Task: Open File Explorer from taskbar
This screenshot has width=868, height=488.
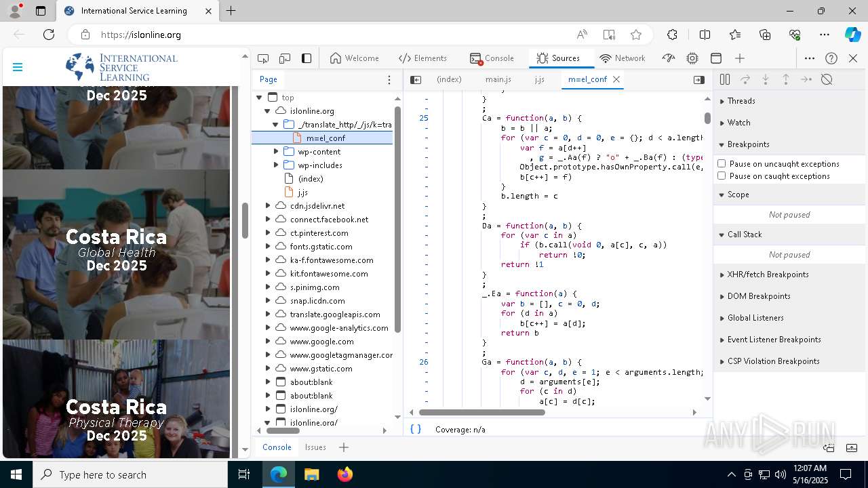Action: 311,474
